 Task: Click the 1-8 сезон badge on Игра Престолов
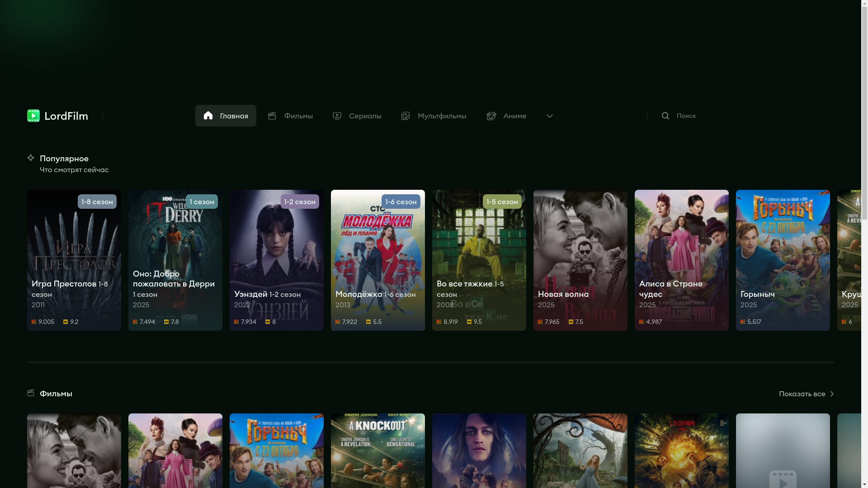click(97, 202)
